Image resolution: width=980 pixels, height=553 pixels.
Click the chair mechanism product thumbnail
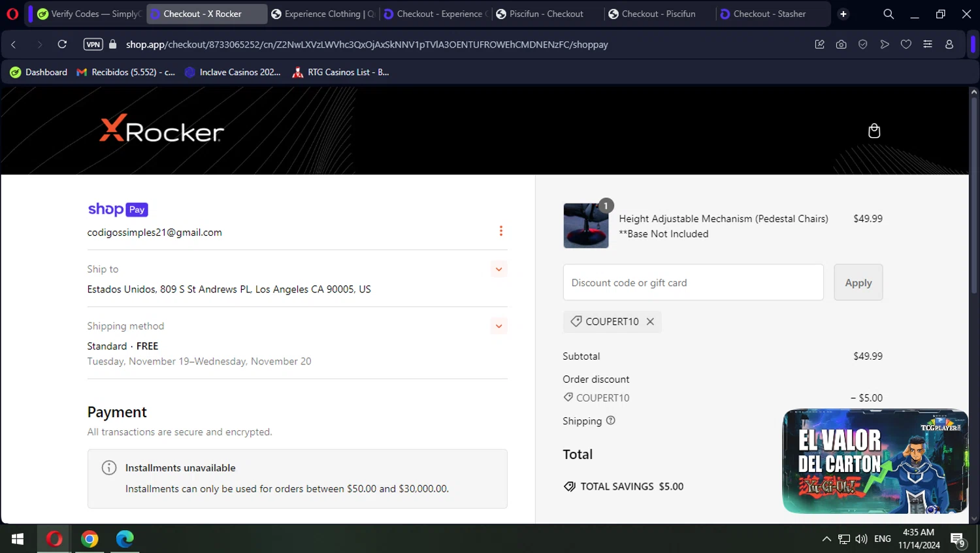[586, 225]
